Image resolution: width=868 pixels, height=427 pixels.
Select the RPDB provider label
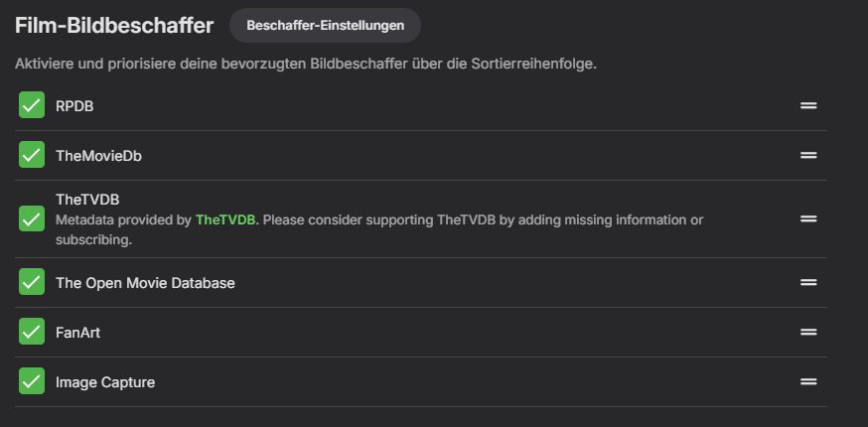click(74, 105)
